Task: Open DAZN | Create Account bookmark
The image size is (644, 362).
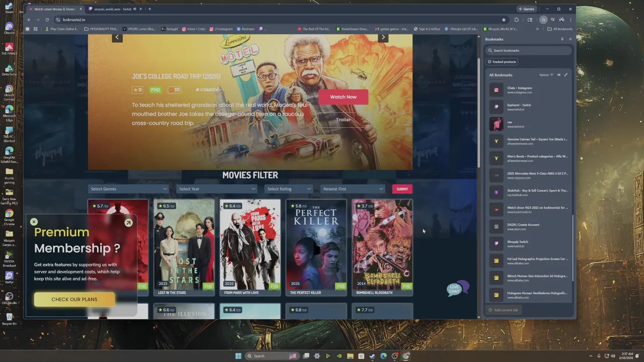Action: pos(529,227)
